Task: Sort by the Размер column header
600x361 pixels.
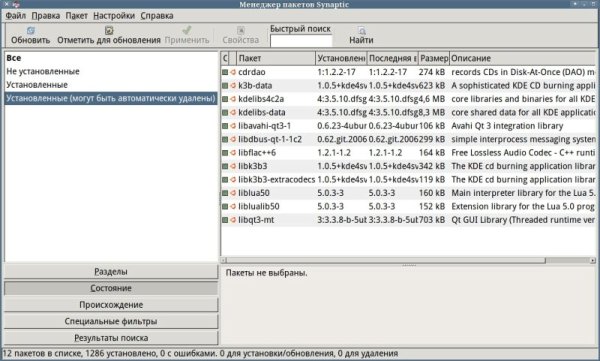Action: point(434,58)
